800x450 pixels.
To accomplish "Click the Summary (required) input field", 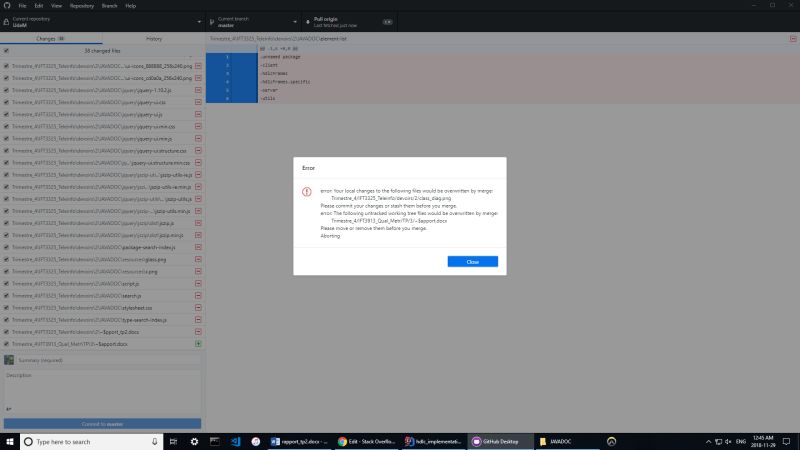I will coord(109,360).
